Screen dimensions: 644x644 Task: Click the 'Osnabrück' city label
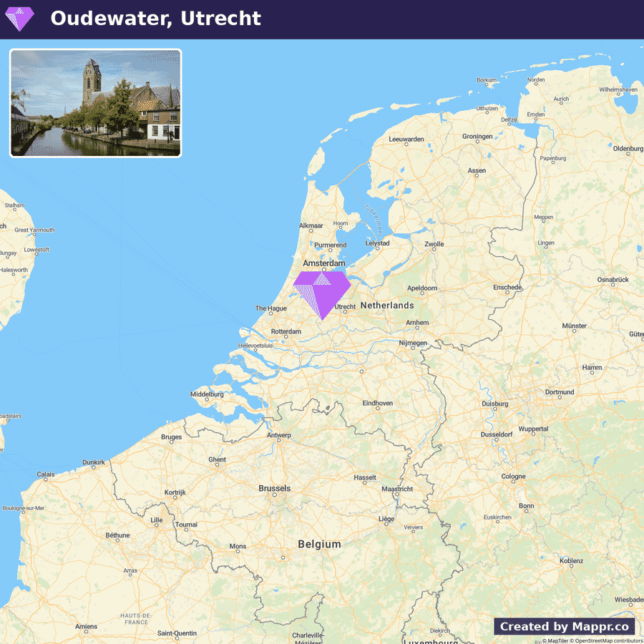tap(613, 280)
